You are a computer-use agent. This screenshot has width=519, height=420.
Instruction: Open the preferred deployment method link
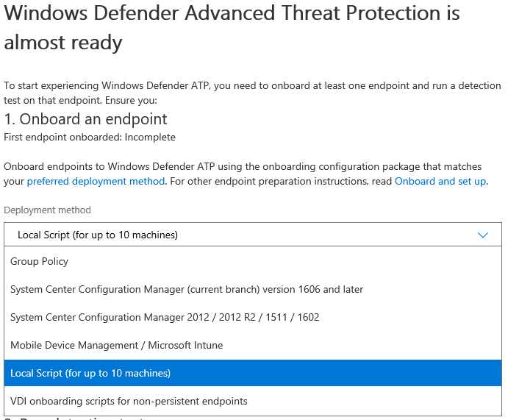click(x=96, y=182)
